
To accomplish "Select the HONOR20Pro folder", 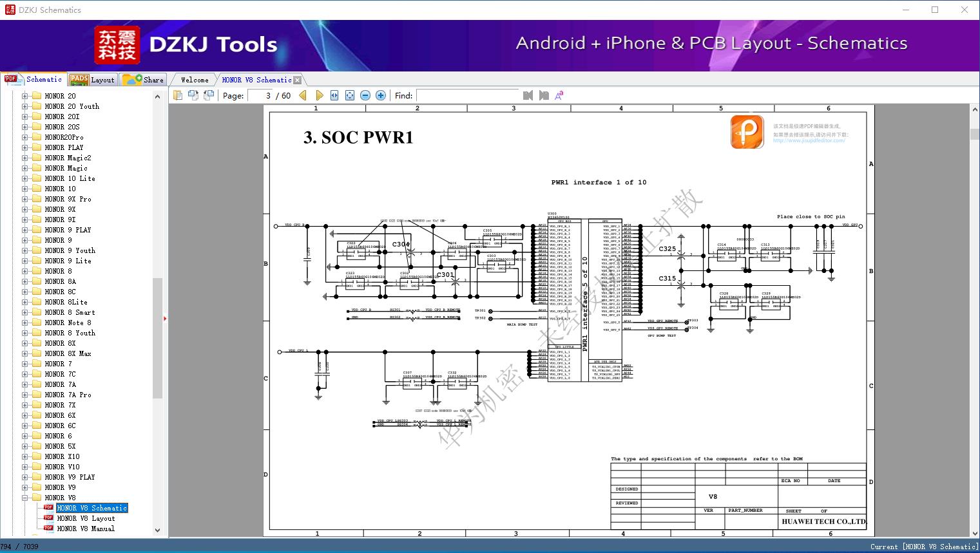I will click(x=64, y=137).
